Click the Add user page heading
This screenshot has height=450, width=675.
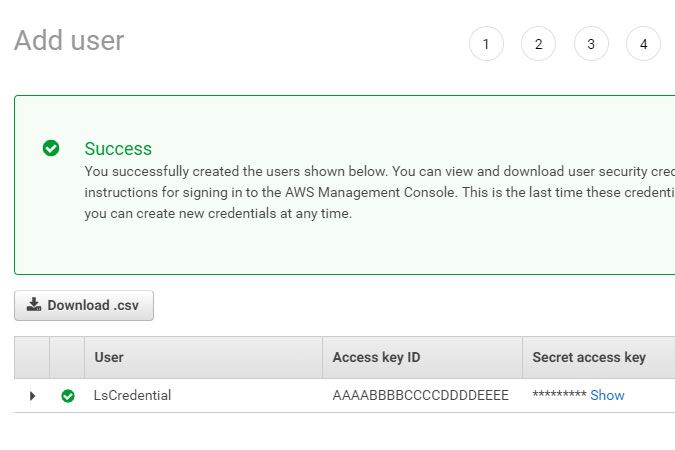point(69,41)
